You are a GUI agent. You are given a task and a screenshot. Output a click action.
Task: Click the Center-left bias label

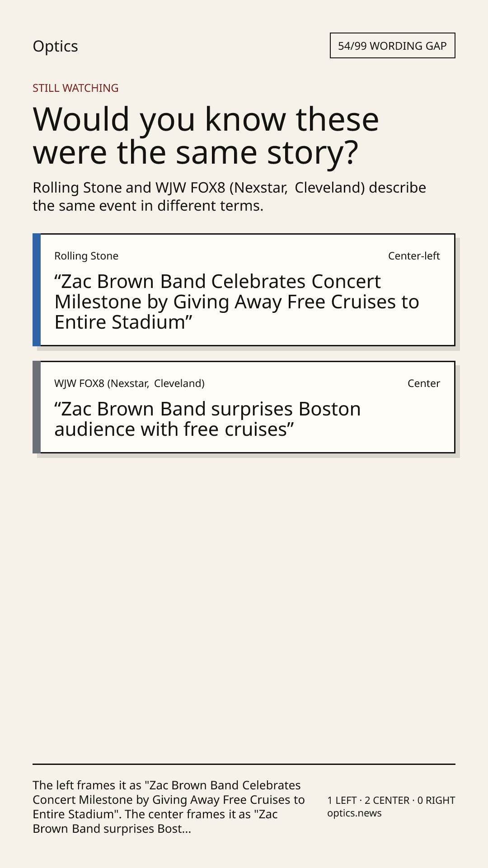[x=414, y=256]
